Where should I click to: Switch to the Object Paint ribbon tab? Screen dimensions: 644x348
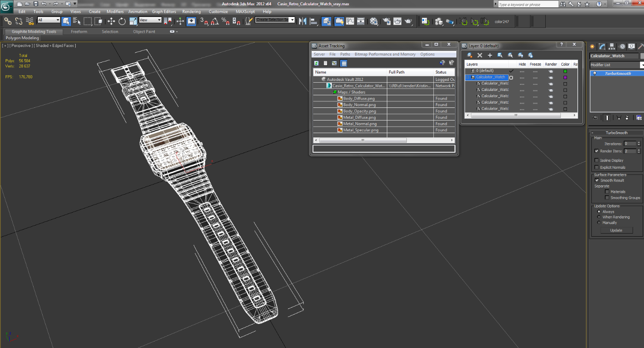click(x=144, y=32)
